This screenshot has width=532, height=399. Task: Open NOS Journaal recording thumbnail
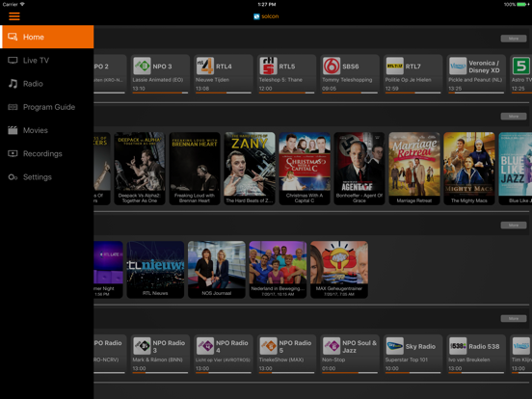click(x=217, y=270)
